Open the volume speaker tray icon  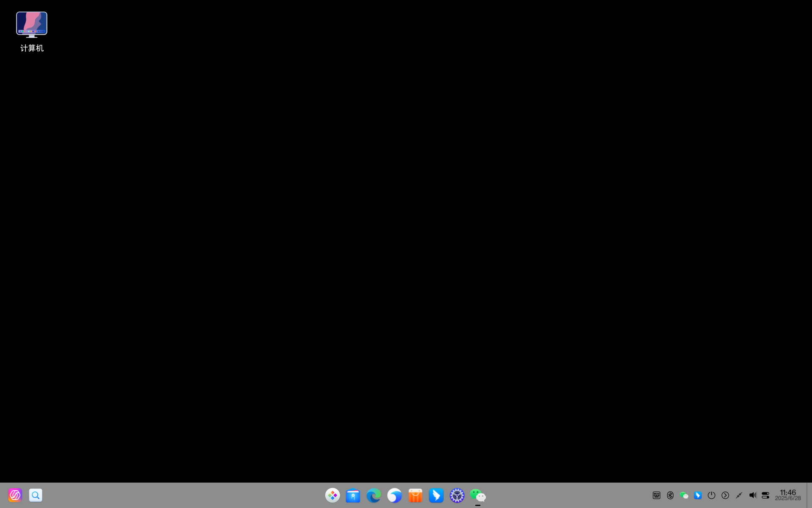(x=753, y=495)
